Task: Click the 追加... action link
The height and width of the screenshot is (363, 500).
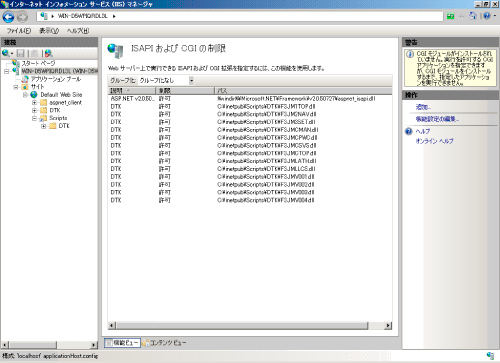Action: tap(423, 107)
